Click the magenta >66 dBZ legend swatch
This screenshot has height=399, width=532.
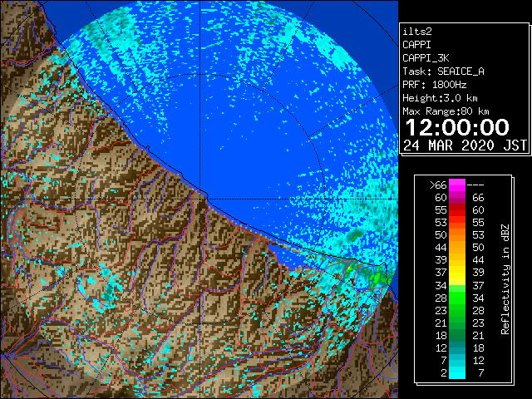coord(457,185)
